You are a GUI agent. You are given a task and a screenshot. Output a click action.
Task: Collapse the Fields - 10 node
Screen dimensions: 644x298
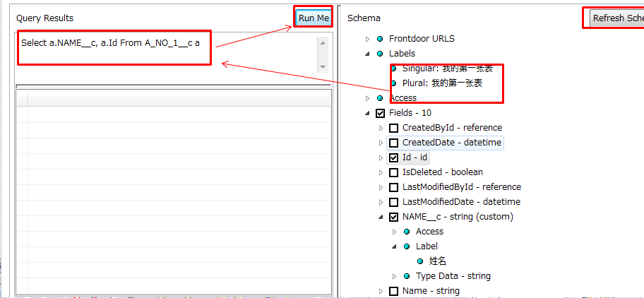(x=368, y=113)
